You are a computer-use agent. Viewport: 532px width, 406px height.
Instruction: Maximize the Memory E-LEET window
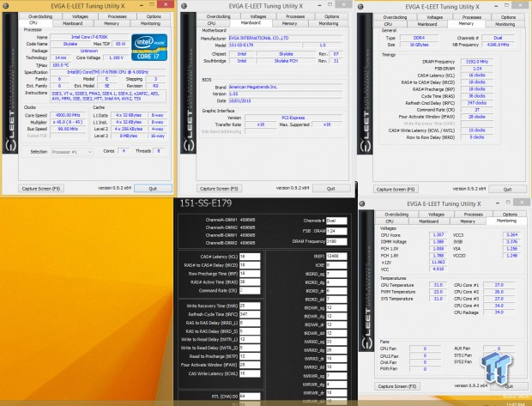[506, 5]
